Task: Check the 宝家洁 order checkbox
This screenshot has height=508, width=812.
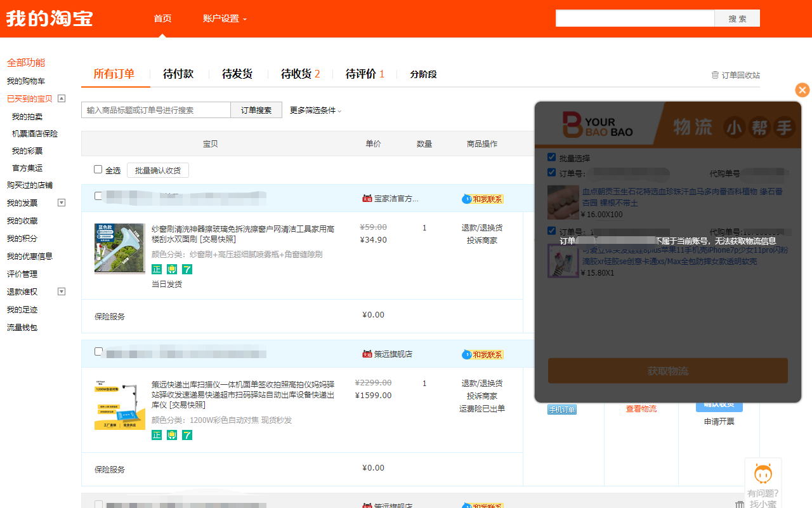Action: [x=98, y=196]
